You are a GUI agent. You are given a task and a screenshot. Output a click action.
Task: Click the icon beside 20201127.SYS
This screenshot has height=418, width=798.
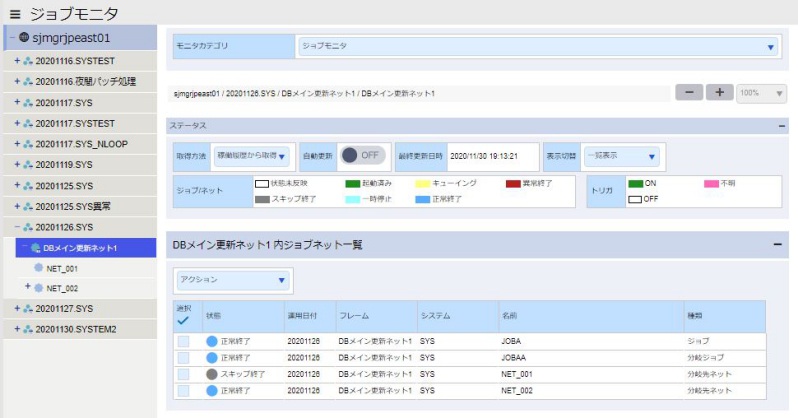click(x=28, y=309)
